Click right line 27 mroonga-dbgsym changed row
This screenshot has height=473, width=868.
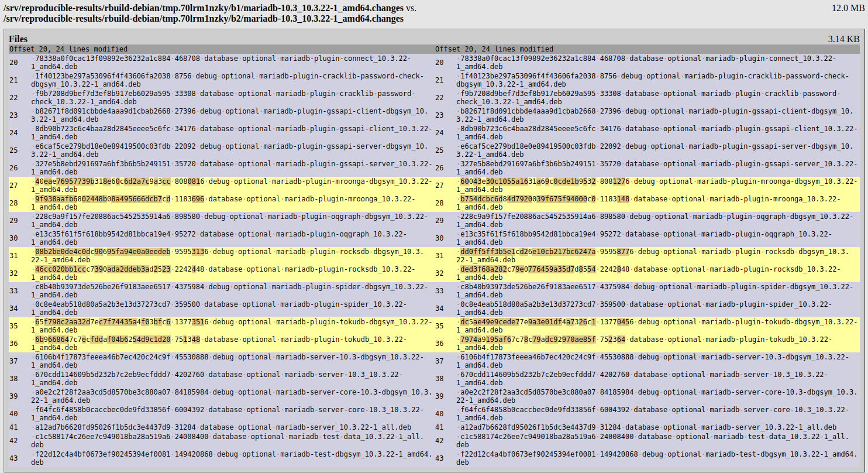(657, 186)
